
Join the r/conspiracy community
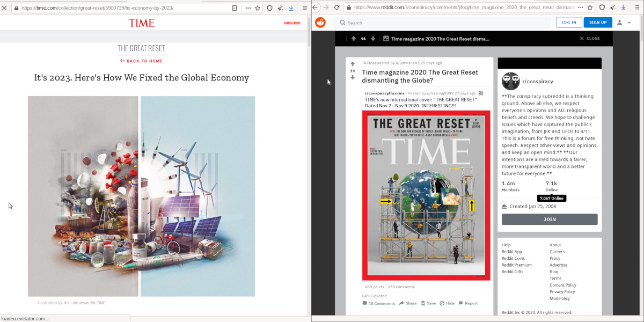click(550, 219)
